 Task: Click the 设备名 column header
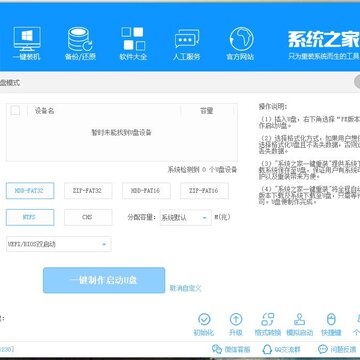(x=45, y=111)
